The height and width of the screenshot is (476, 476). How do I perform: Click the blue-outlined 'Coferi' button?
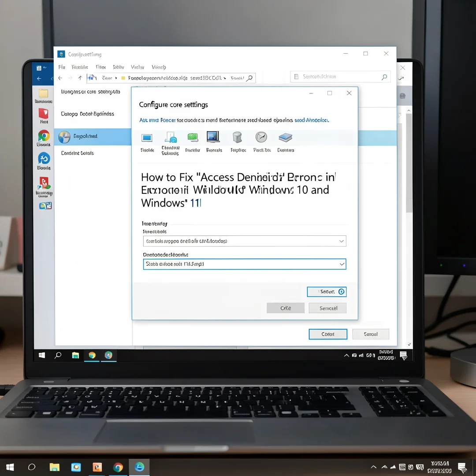(328, 334)
